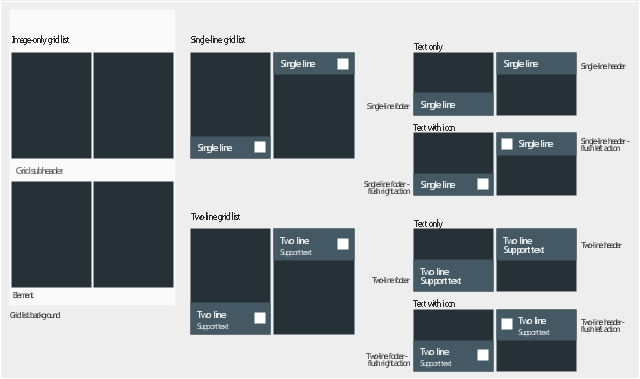Click the Two-line grid list title
This screenshot has width=640, height=379.
216,217
